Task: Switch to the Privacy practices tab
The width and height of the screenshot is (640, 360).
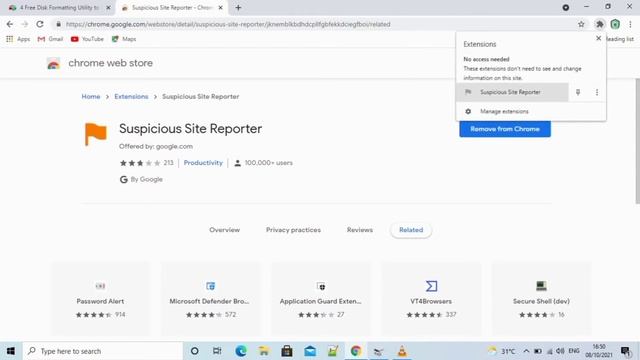Action: point(293,230)
